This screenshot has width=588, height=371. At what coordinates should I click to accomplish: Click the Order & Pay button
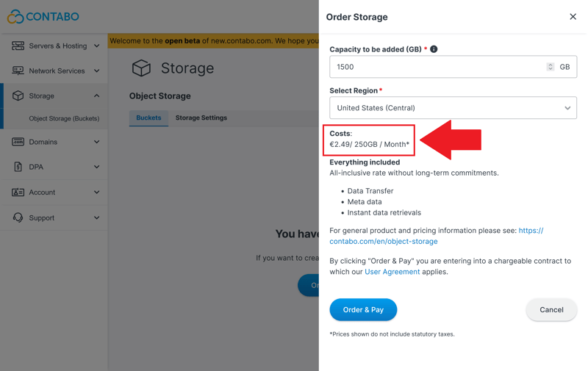point(363,309)
